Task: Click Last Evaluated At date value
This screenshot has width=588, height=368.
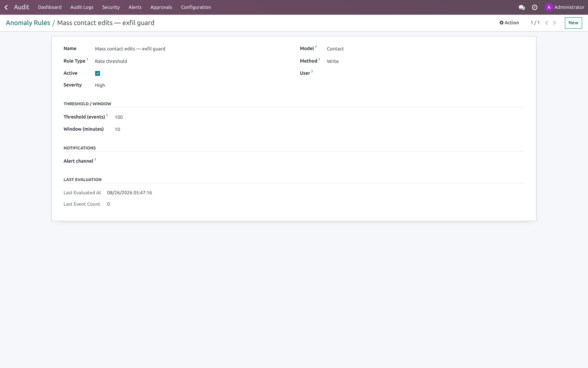Action: coord(129,193)
